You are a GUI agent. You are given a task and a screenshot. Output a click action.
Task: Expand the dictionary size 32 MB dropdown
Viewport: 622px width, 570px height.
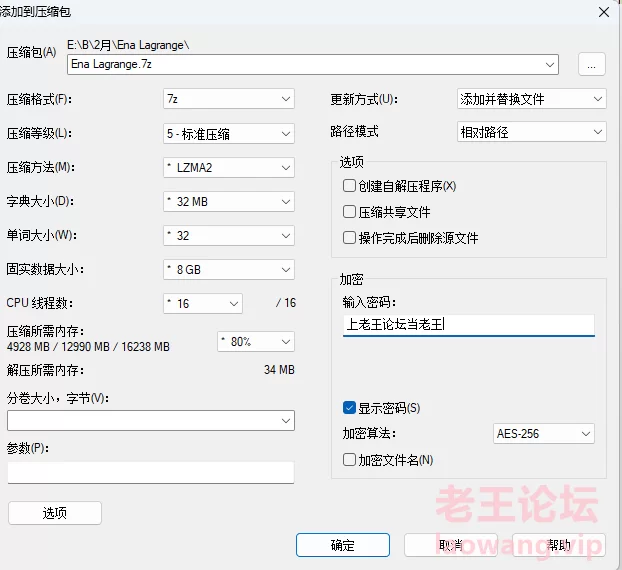[229, 201]
